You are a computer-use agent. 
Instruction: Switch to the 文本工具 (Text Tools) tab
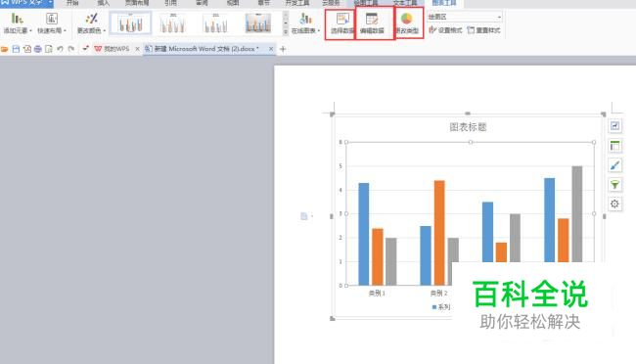(405, 3)
